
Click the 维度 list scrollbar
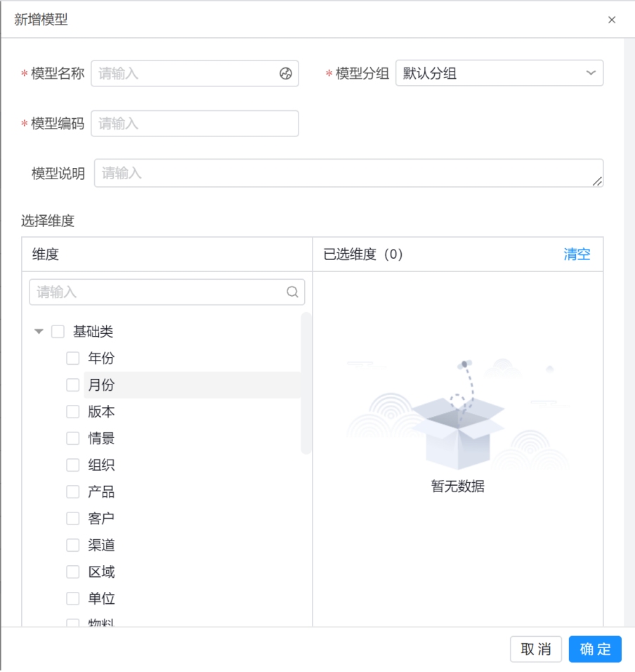pyautogui.click(x=306, y=383)
